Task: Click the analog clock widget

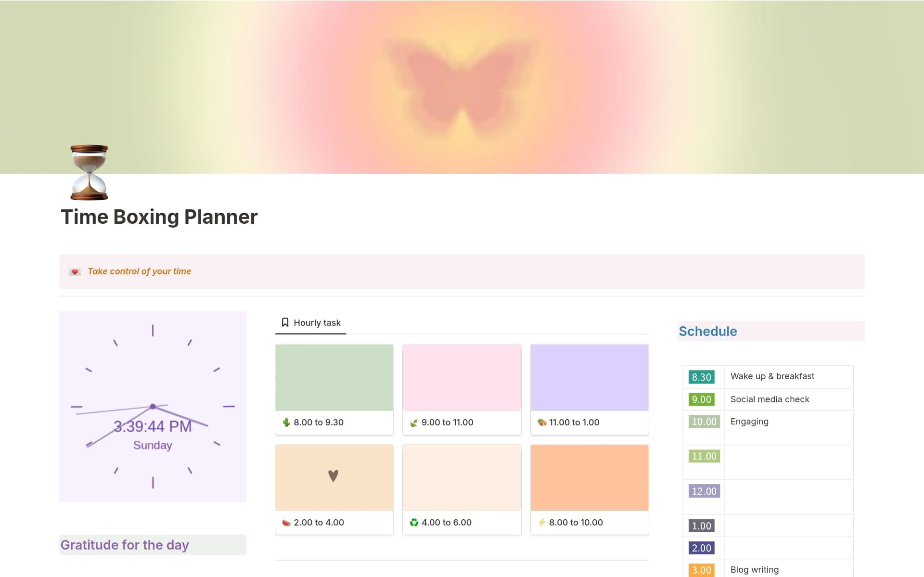Action: click(x=153, y=407)
